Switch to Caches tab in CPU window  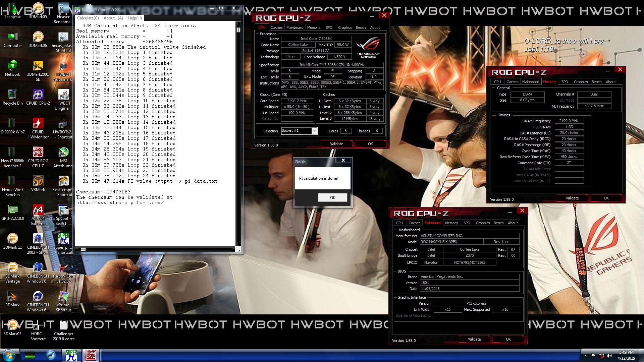pos(276,27)
